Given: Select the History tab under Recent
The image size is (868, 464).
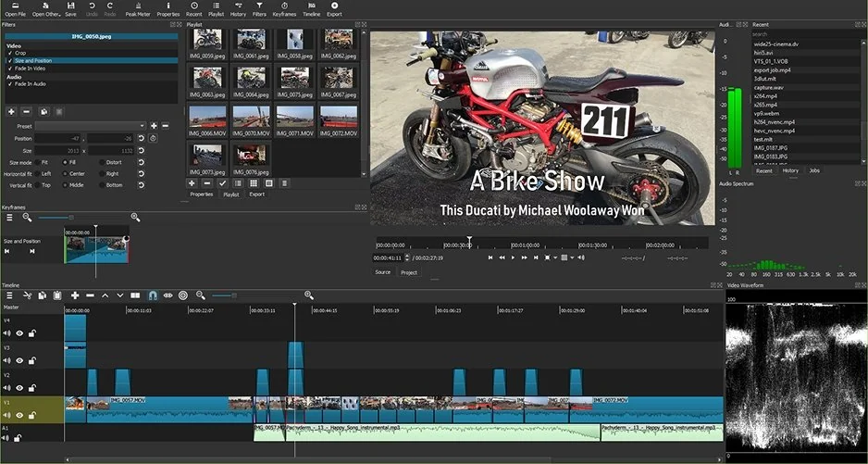Looking at the screenshot, I should pyautogui.click(x=790, y=170).
